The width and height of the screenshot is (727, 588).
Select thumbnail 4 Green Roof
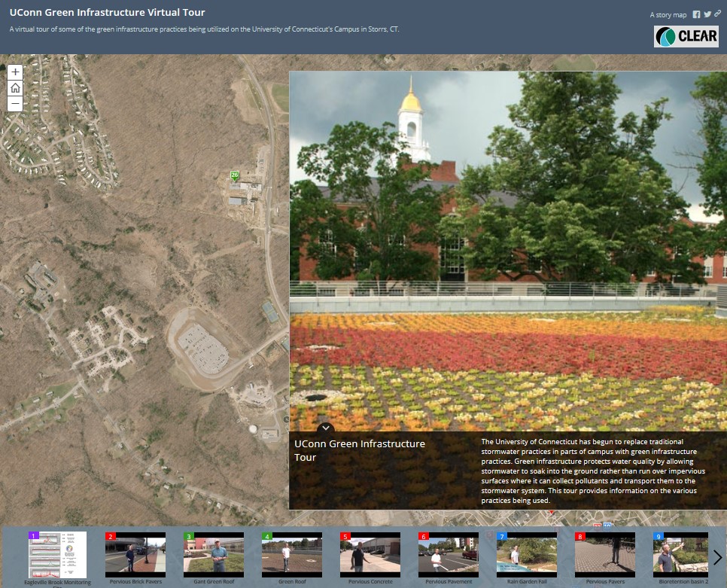292,555
